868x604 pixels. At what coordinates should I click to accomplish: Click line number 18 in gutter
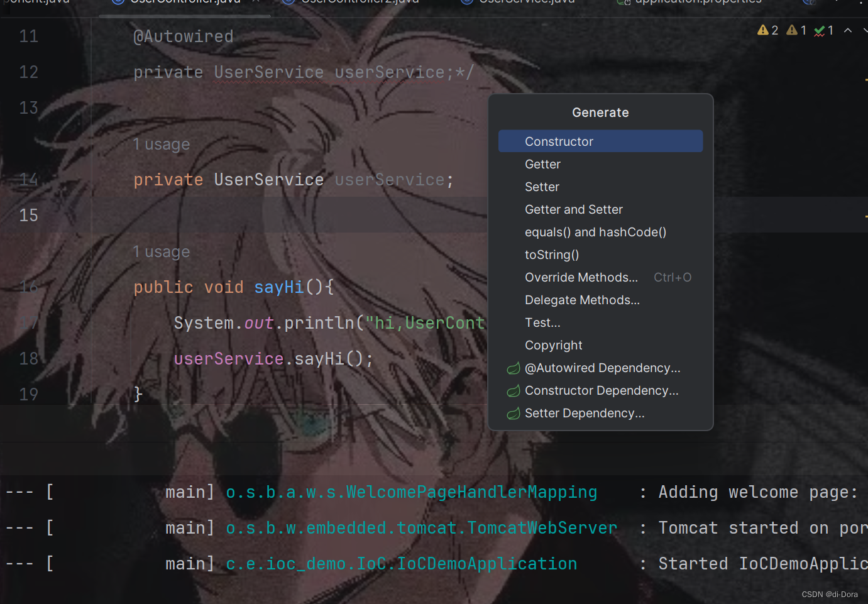point(29,359)
